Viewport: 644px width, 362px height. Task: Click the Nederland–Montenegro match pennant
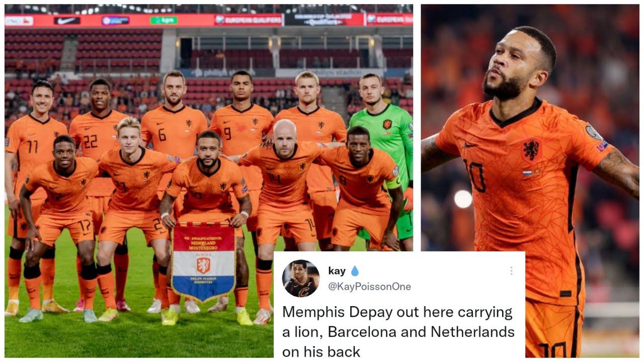[x=203, y=262]
